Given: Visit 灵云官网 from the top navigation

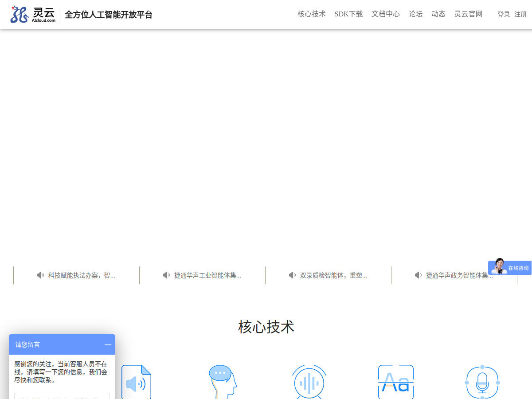Looking at the screenshot, I should pos(468,14).
